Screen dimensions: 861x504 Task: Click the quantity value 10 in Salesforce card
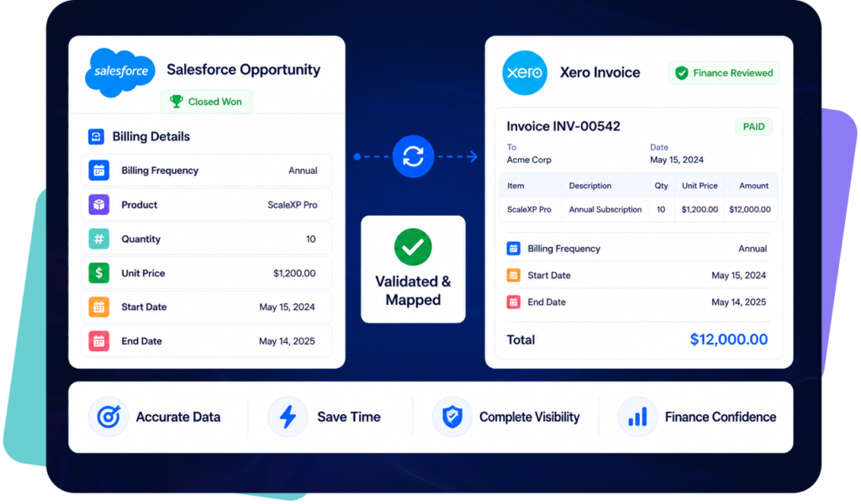[311, 239]
